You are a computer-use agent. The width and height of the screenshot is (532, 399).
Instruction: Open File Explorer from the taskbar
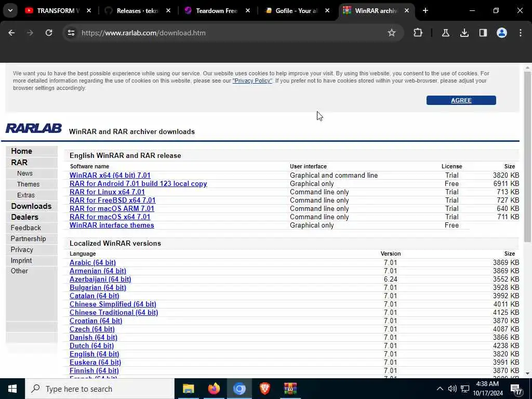tap(188, 389)
